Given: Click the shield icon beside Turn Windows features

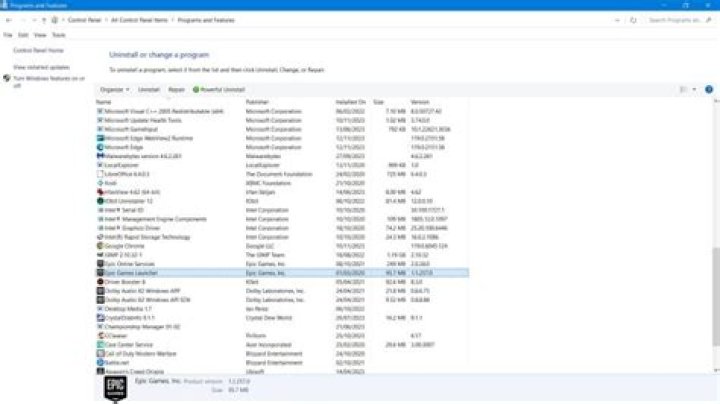Looking at the screenshot, I should pyautogui.click(x=7, y=79).
